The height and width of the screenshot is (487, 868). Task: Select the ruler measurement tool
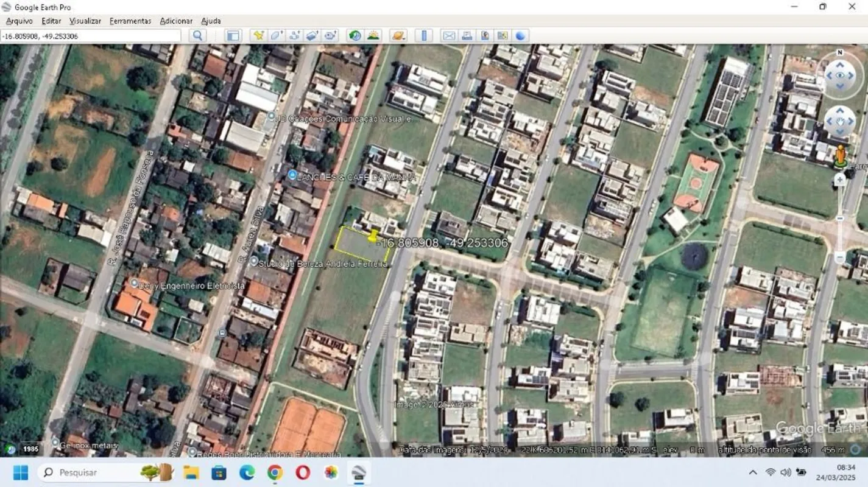(424, 36)
